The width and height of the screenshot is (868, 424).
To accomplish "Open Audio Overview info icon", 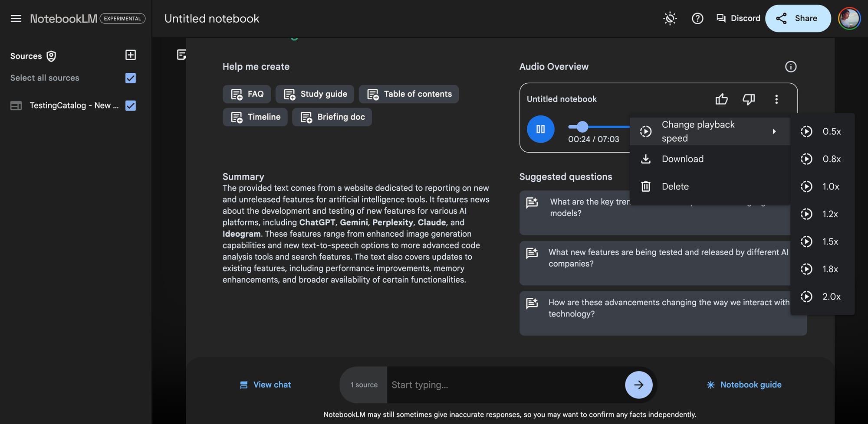I will (791, 66).
